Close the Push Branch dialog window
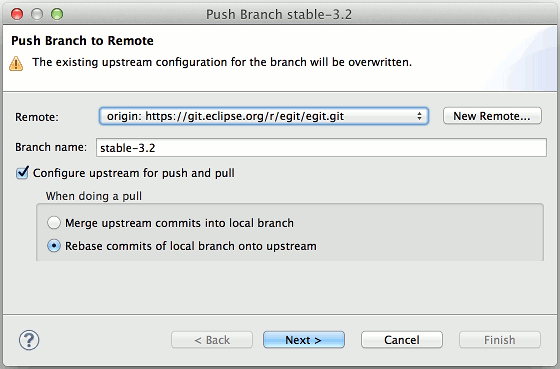The width and height of the screenshot is (560, 369). (17, 14)
